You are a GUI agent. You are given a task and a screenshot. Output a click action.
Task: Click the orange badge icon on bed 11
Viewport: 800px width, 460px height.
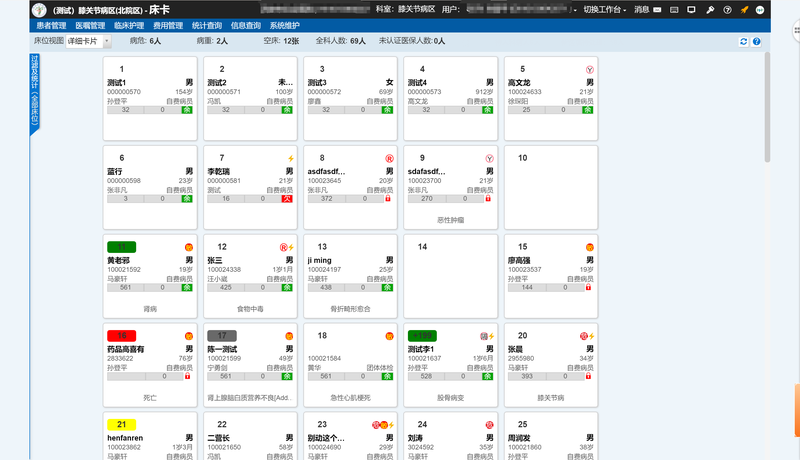click(189, 247)
